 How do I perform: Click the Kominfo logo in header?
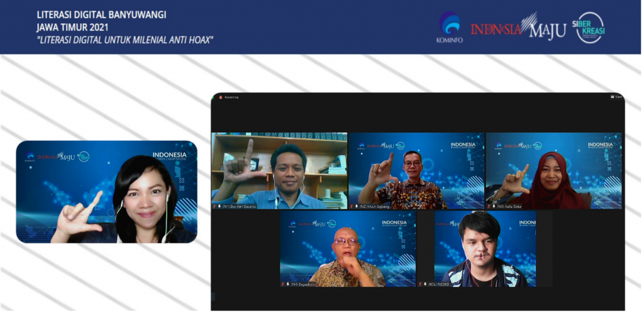(448, 26)
